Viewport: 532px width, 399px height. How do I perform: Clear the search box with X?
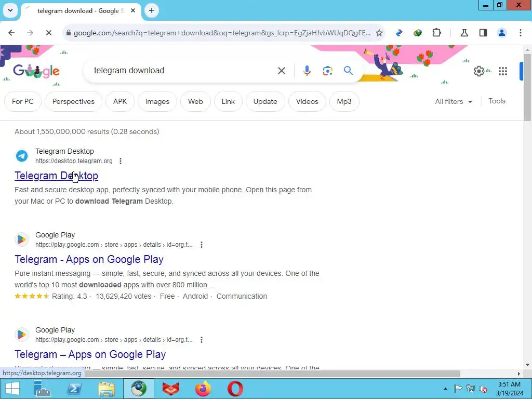click(x=281, y=71)
